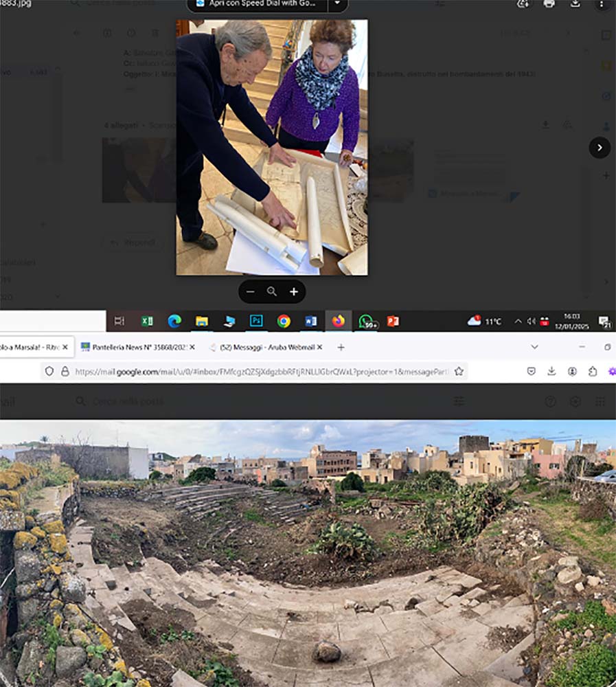Click the photo of two people viewing maps

(x=272, y=147)
